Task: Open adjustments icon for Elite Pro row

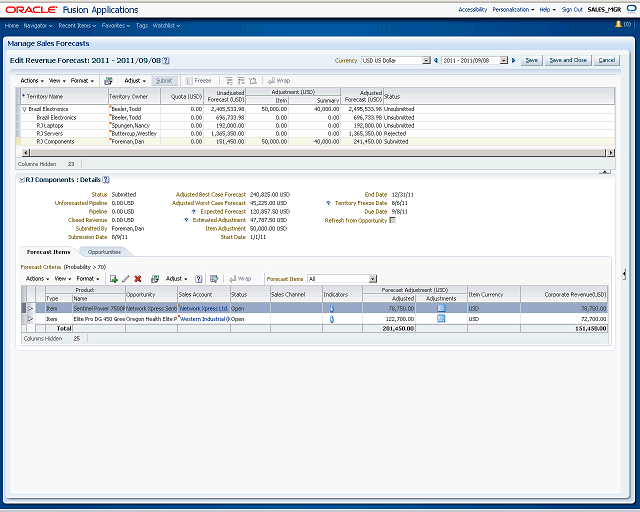Action: click(441, 318)
